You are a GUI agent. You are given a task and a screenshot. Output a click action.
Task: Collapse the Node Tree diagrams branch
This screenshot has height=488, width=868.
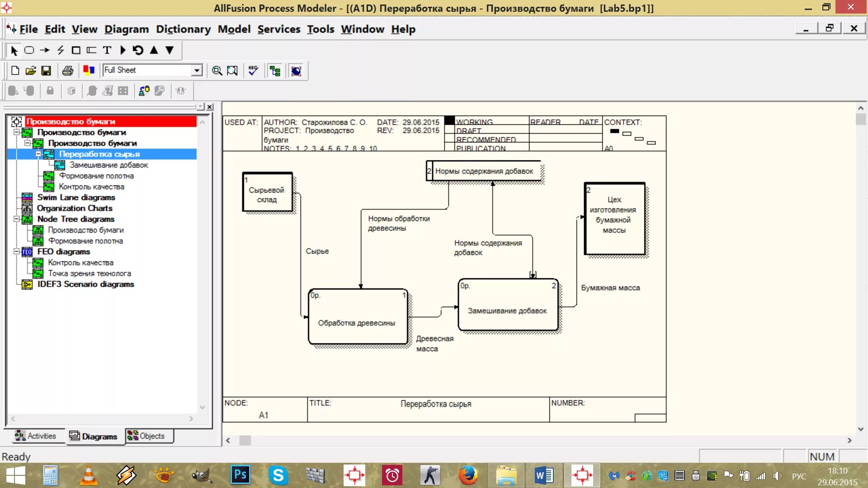coord(17,219)
